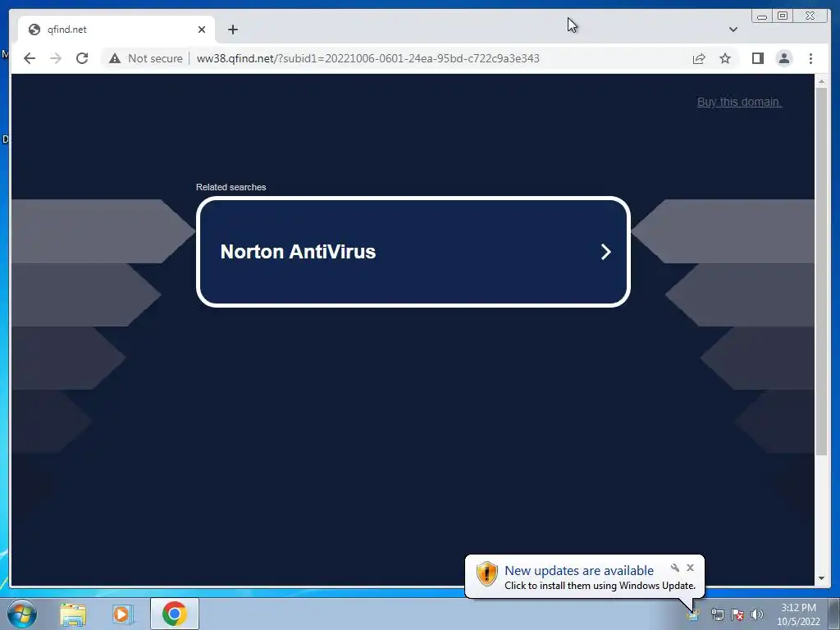Share this page icon in address bar
Image resolution: width=840 pixels, height=630 pixels.
pyautogui.click(x=699, y=58)
